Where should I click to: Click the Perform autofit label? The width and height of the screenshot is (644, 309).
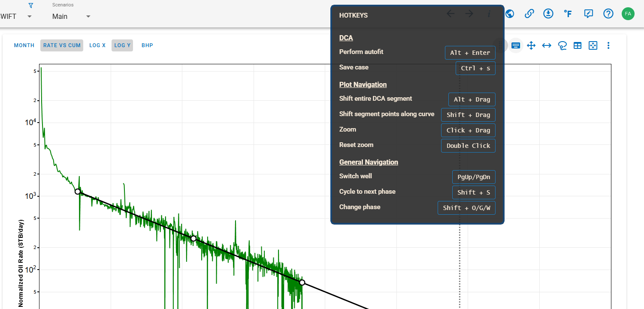point(361,52)
